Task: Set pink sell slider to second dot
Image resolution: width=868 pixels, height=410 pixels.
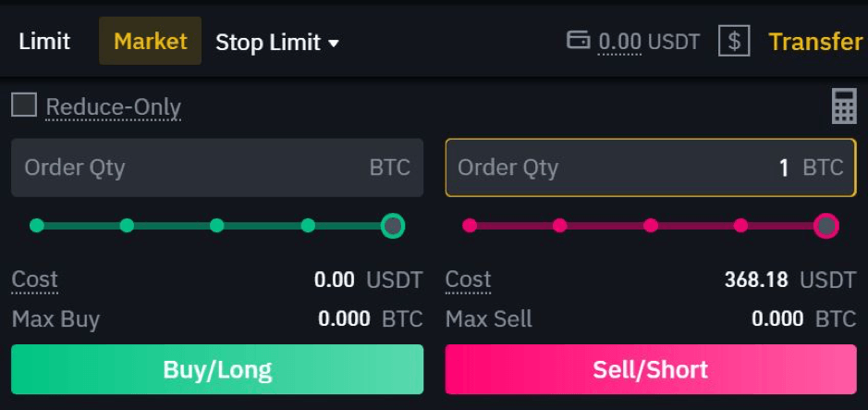Action: (559, 226)
